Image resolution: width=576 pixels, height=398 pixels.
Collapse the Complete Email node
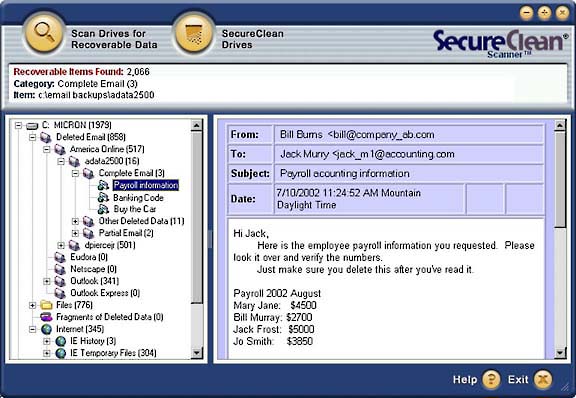(75, 173)
